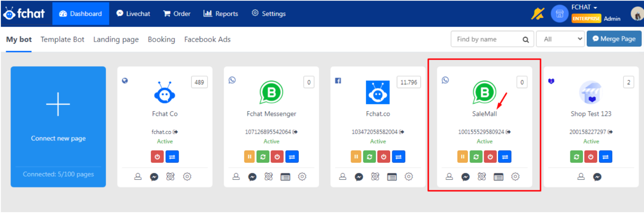The image size is (644, 220).
Task: Click the fchat logo
Action: click(x=24, y=13)
